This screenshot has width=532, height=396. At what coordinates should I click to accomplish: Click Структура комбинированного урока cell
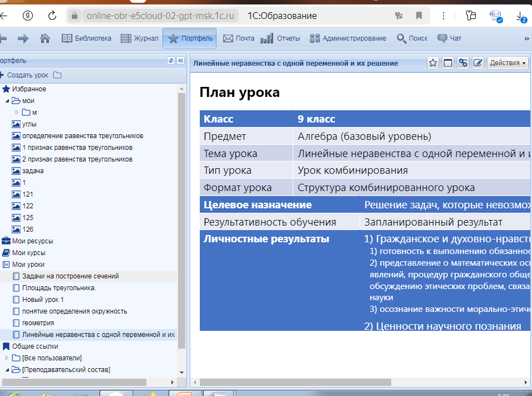[412, 188]
